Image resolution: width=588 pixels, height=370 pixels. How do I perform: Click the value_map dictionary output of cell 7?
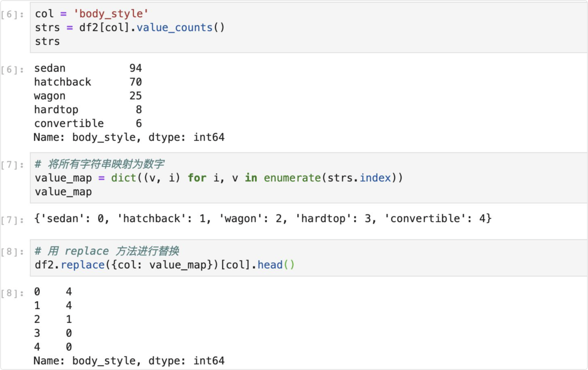[263, 219]
